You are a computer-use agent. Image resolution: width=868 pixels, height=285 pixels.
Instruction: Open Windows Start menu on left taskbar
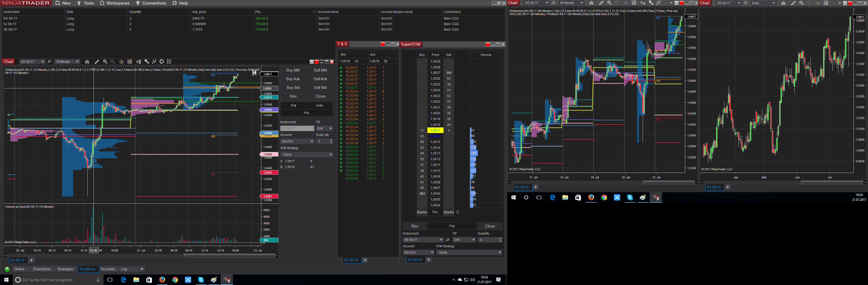pos(6,280)
